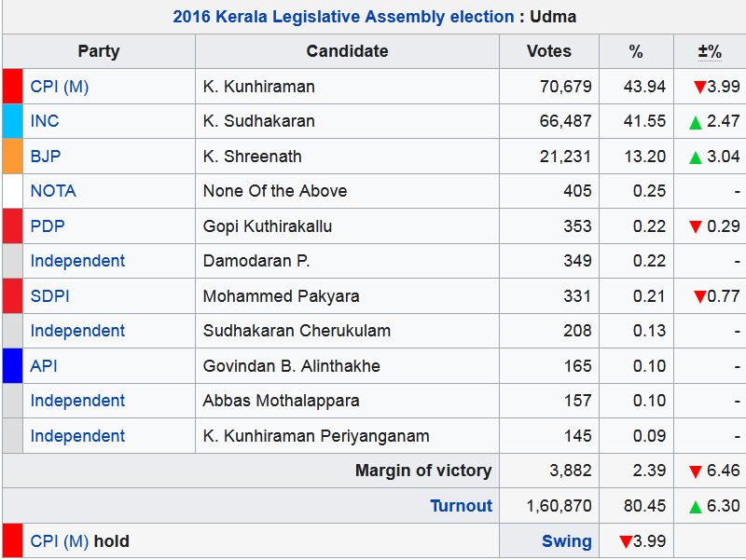Click the red down arrow beside 3.99 in CPI (M) row
The height and width of the screenshot is (560, 746).
point(698,88)
